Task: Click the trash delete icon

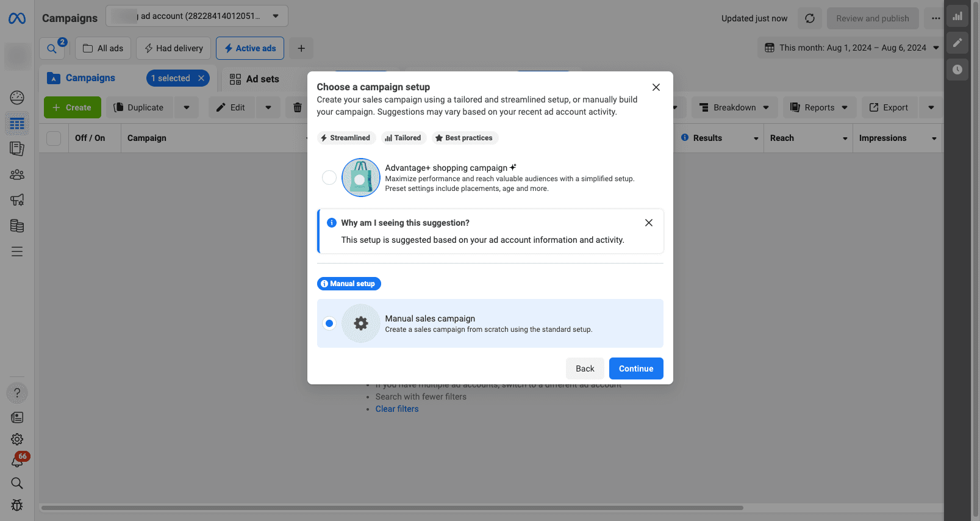Action: [x=298, y=108]
